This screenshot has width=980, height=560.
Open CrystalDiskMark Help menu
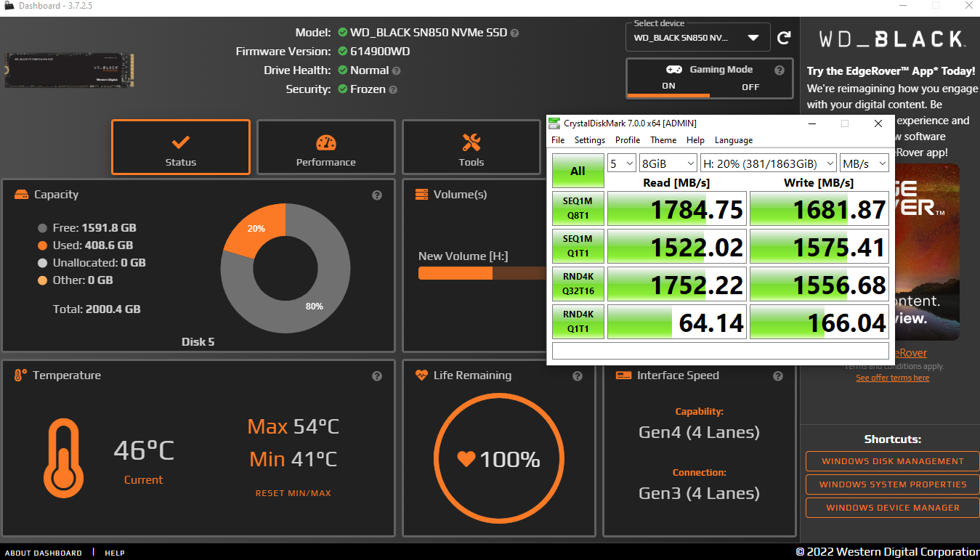[695, 140]
